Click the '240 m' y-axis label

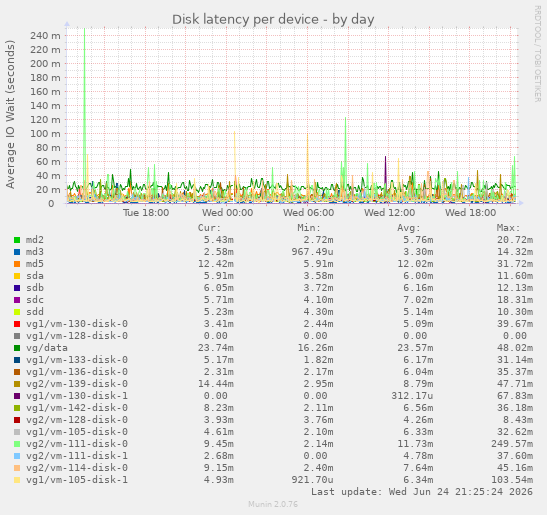45,36
